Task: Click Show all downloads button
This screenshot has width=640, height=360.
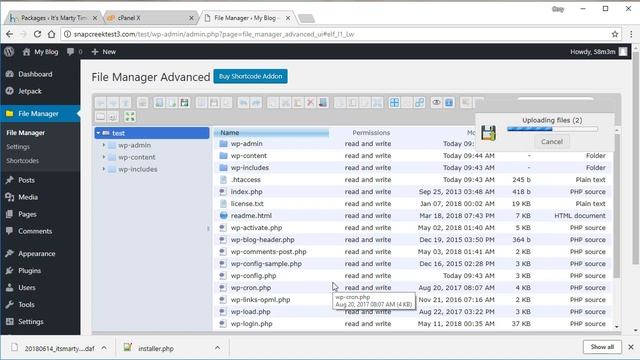Action: pyautogui.click(x=602, y=347)
